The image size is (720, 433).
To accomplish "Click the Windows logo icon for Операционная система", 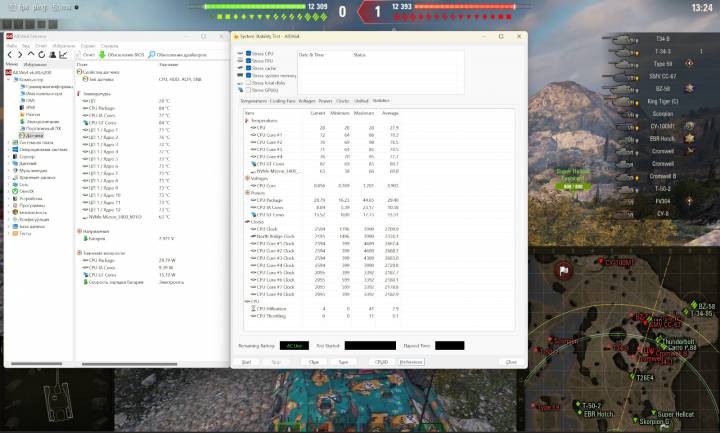I will click(x=15, y=150).
